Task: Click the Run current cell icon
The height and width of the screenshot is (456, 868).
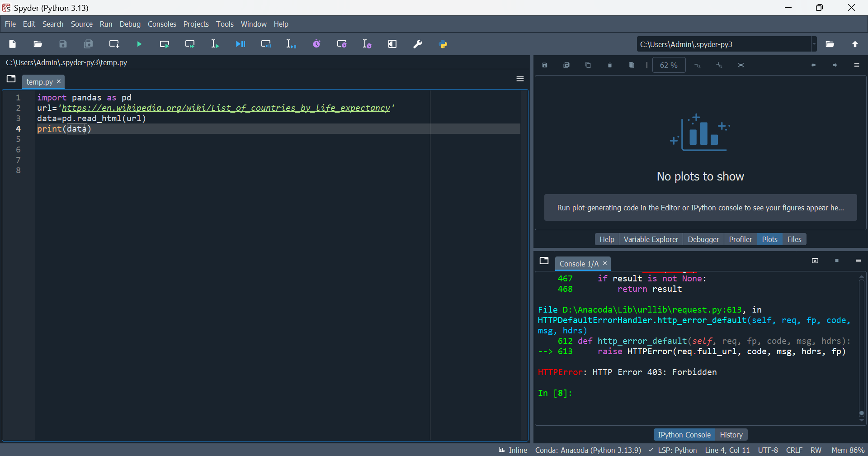Action: (x=165, y=44)
